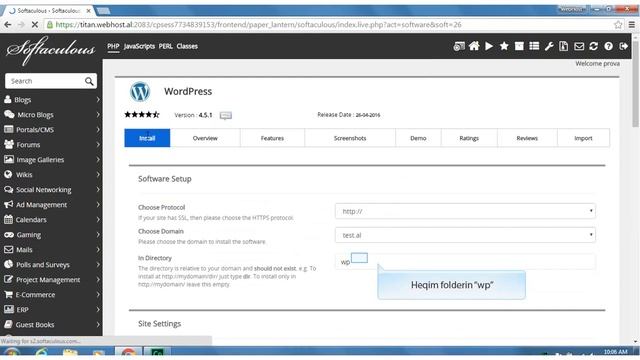The image size is (640, 360).
Task: Click the browser address bar
Action: [327, 25]
